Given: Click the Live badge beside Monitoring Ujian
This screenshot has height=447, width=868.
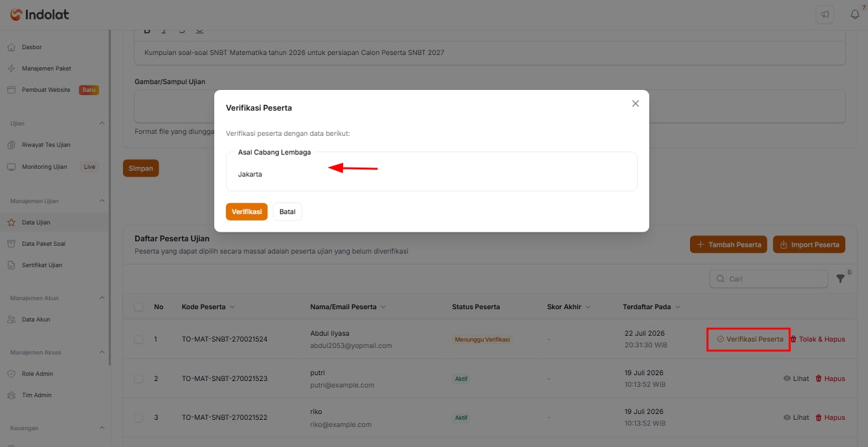Looking at the screenshot, I should click(x=89, y=167).
